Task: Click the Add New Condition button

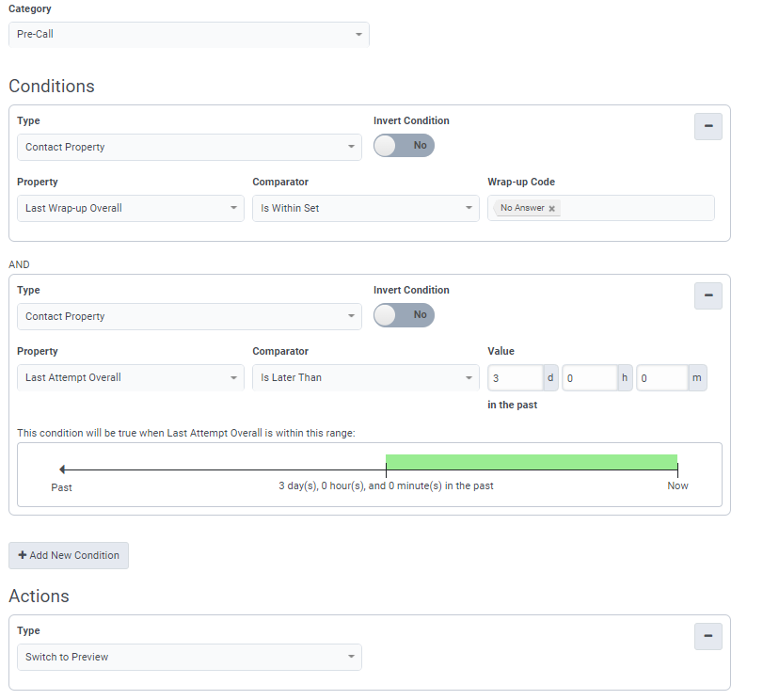Action: point(69,555)
